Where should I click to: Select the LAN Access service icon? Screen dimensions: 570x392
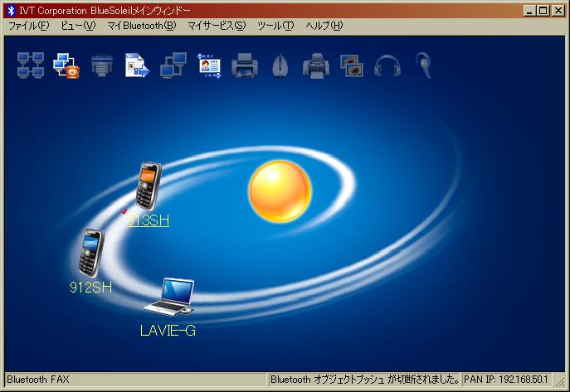[x=173, y=65]
